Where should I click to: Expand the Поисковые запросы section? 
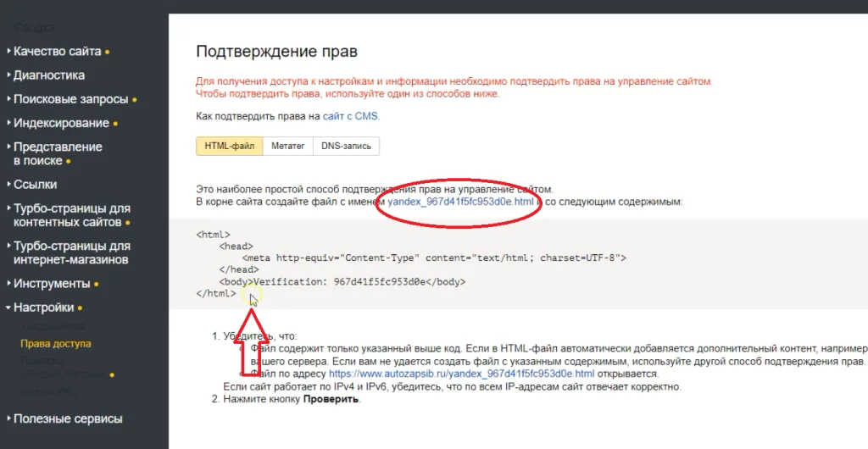[72, 99]
